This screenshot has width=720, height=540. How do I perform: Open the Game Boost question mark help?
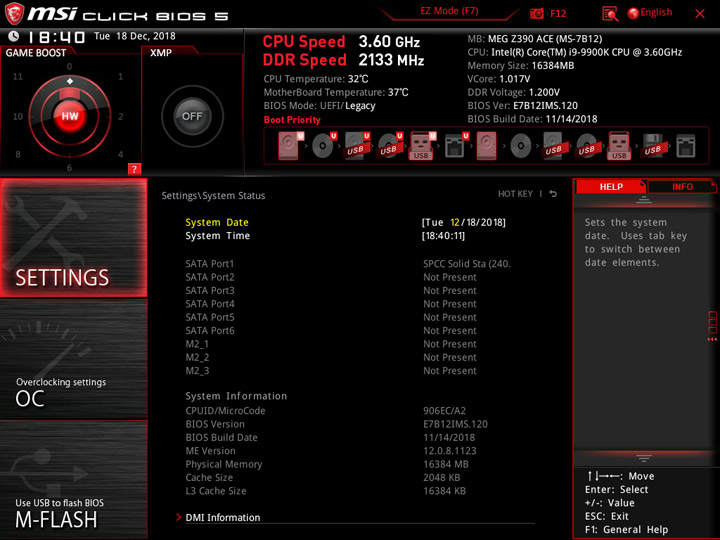pos(134,169)
